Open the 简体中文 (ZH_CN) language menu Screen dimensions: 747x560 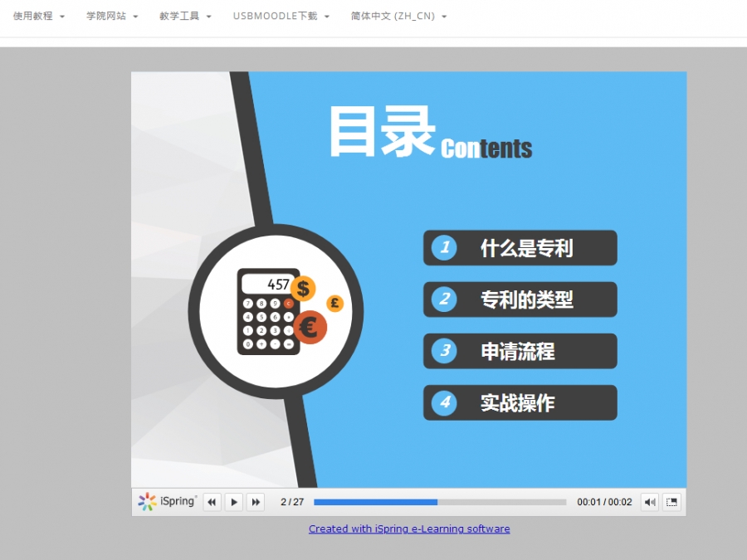(x=398, y=16)
